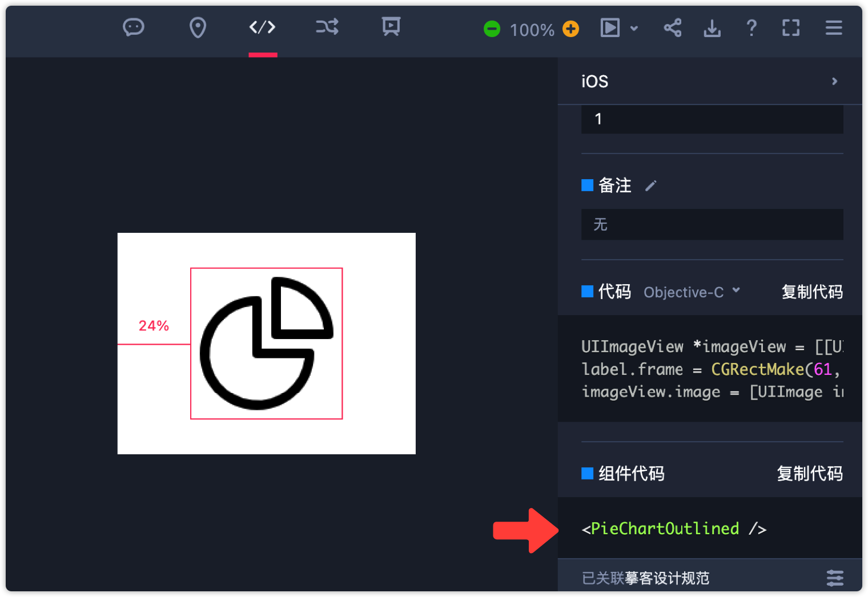
Task: Switch to the code inspect tab
Action: click(x=263, y=27)
